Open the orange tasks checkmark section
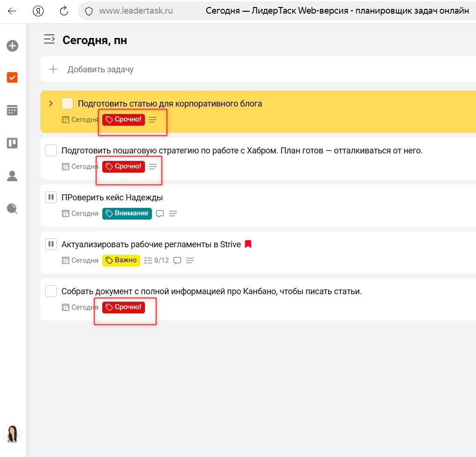 [x=12, y=77]
